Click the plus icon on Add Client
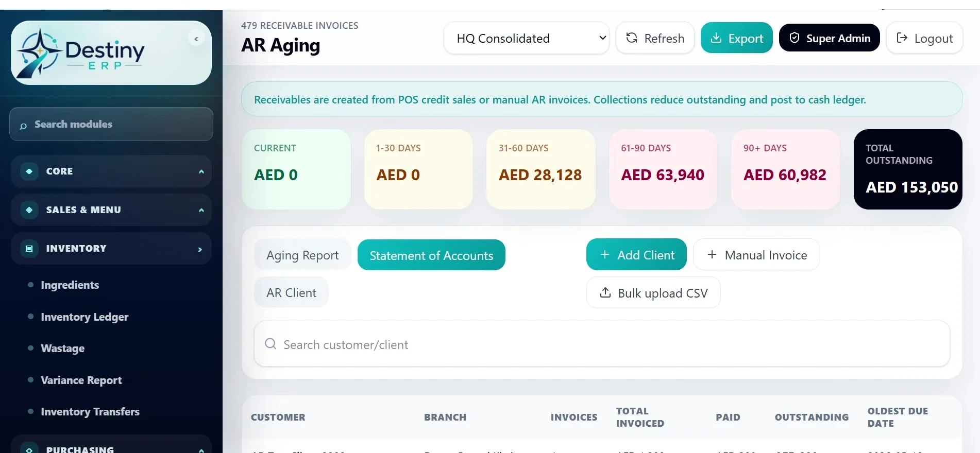Image resolution: width=980 pixels, height=453 pixels. (x=605, y=254)
